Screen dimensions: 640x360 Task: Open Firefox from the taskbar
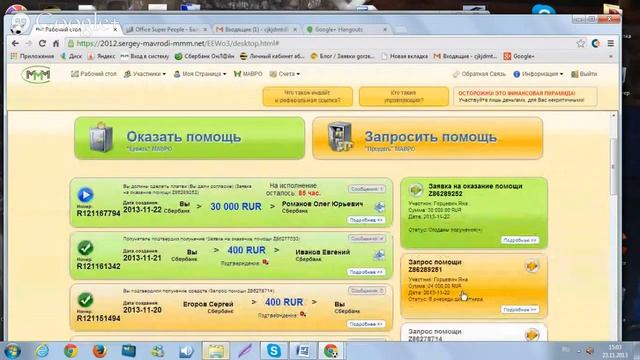99,351
